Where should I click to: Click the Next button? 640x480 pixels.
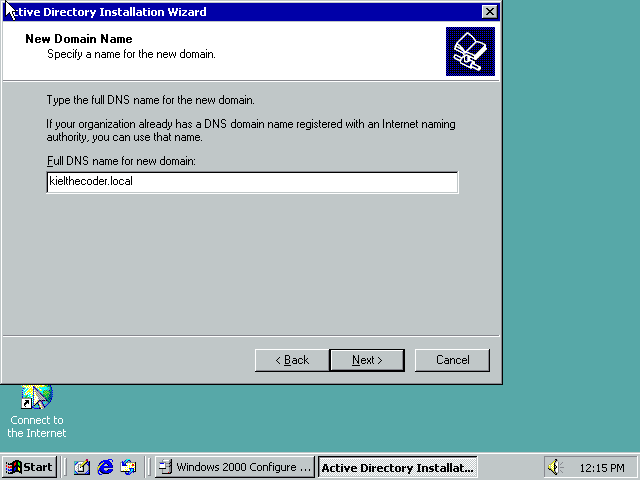tap(367, 360)
